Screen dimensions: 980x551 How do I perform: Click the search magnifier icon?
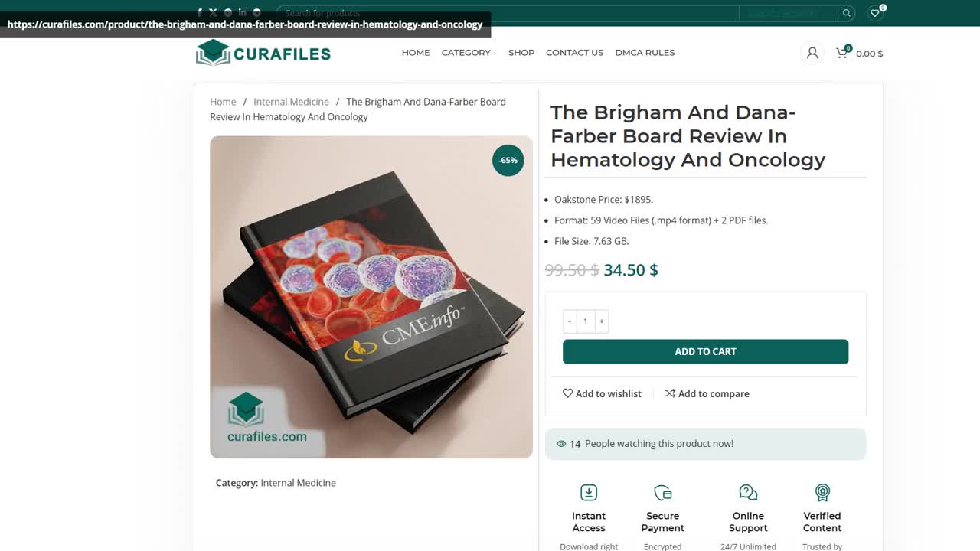click(x=846, y=13)
